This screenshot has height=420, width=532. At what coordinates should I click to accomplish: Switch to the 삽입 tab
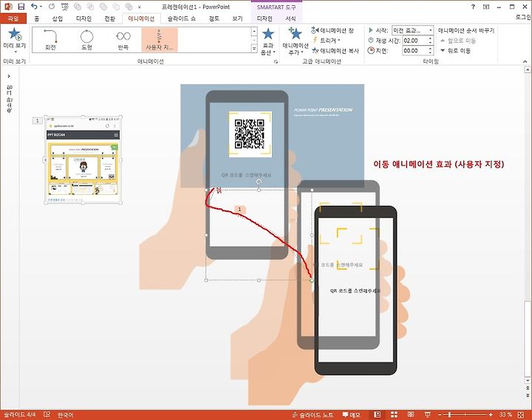click(x=58, y=18)
